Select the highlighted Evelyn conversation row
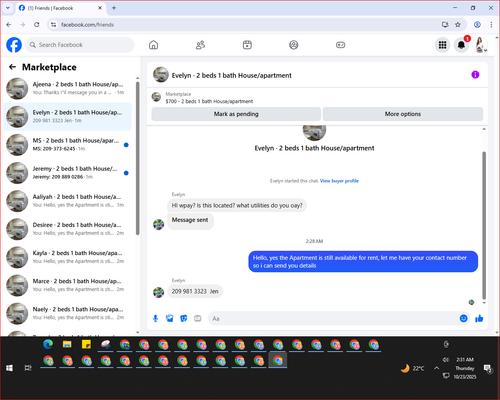 (68, 117)
